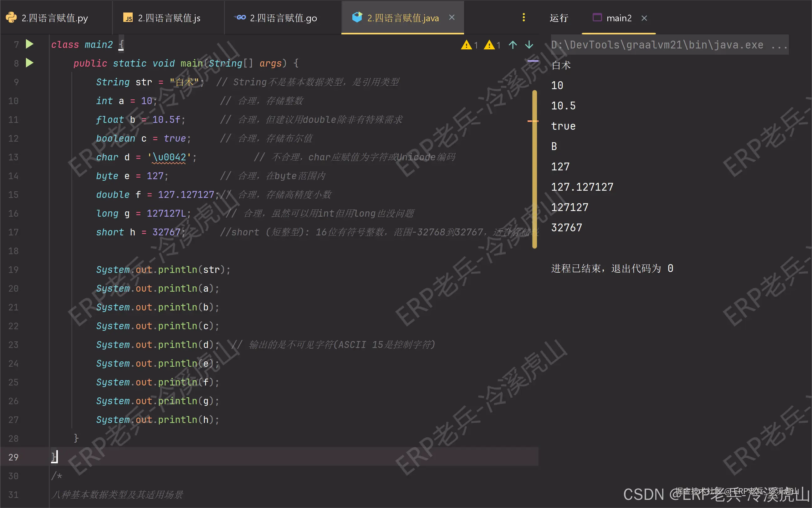Navigate to next problem with down arrow

(529, 45)
